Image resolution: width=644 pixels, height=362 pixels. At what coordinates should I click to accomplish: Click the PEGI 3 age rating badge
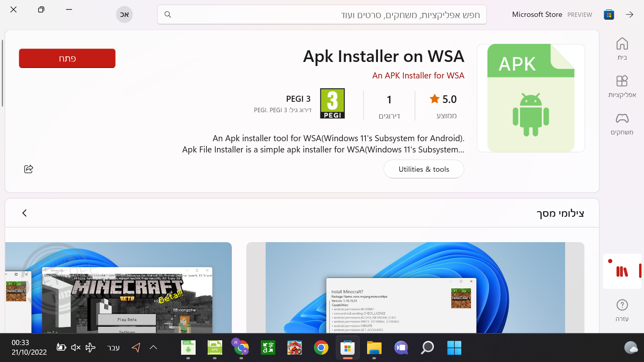tap(332, 103)
